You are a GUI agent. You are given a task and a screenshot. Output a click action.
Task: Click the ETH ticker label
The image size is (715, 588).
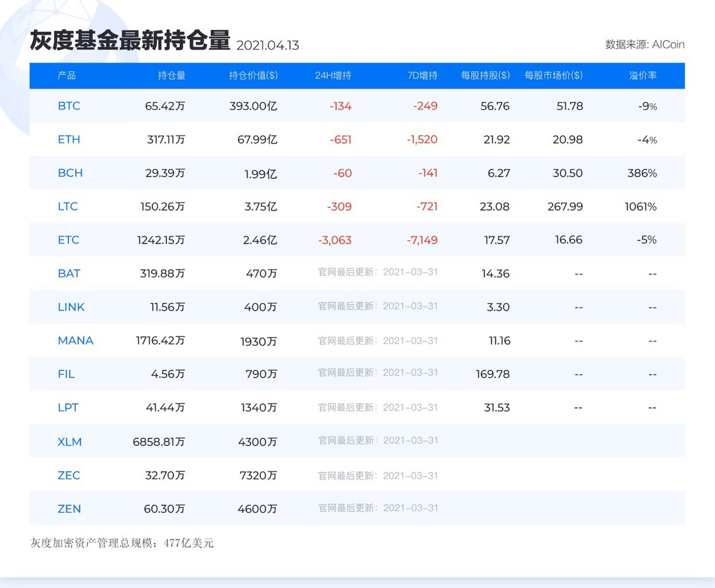69,139
